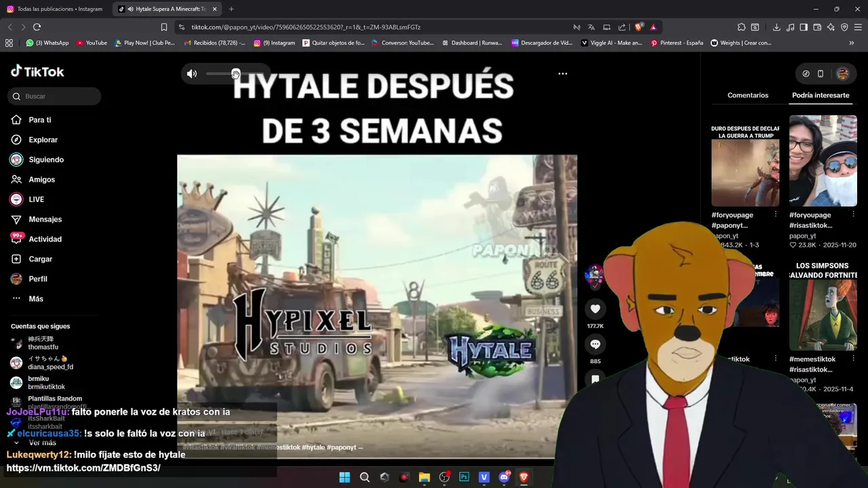This screenshot has width=868, height=488.
Task: Open the WhatsApp bookmark
Action: 47,43
